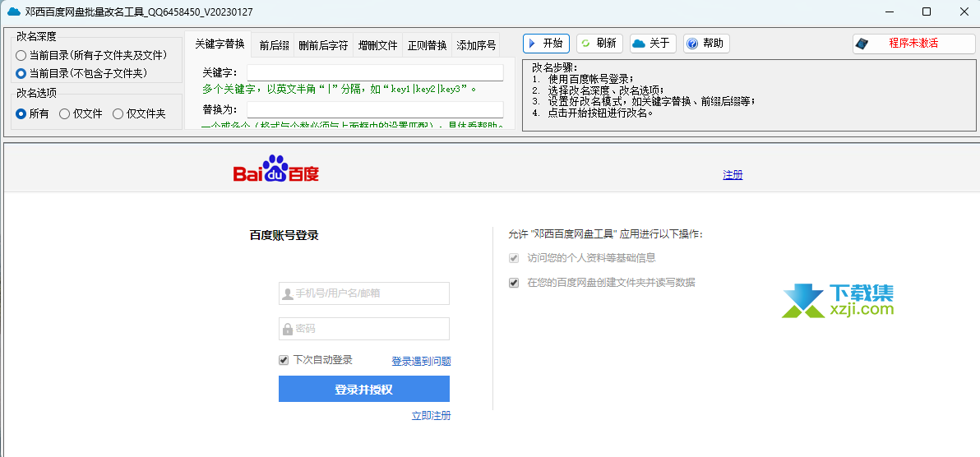Open 登录遇到问题 link
Viewport: 980px width, 457px height.
pos(421,361)
